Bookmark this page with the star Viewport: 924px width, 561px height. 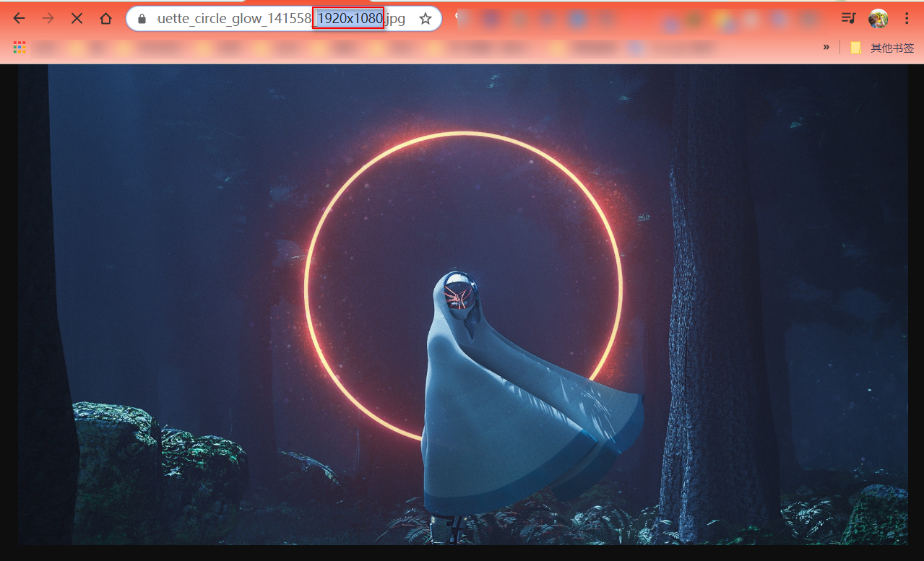coord(426,19)
